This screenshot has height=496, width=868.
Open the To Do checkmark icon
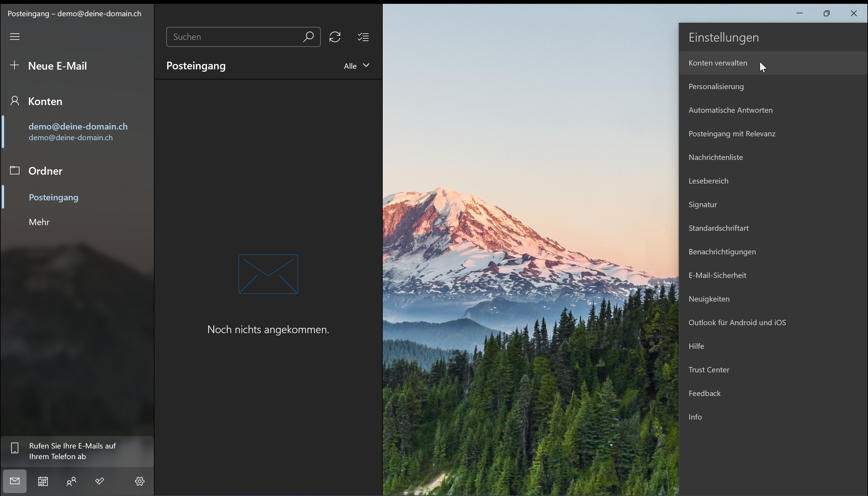coord(99,481)
